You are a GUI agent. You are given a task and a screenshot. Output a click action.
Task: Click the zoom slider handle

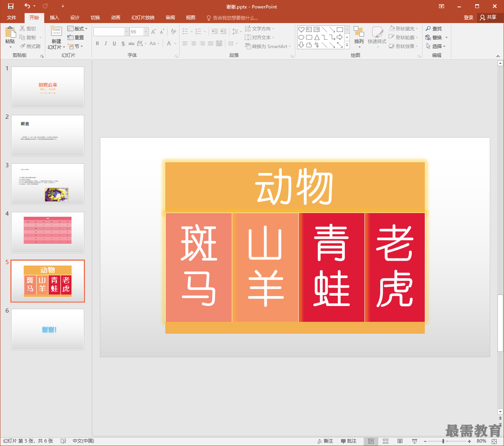point(443,441)
